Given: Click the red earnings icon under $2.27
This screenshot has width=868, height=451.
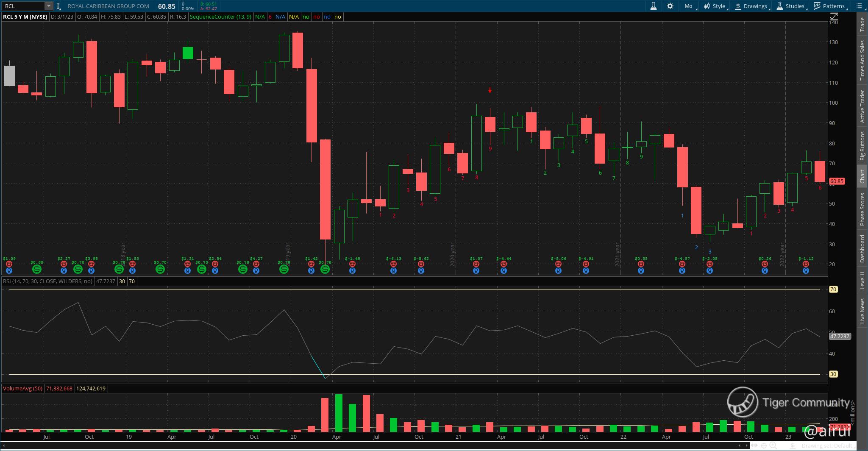Looking at the screenshot, I should click(64, 264).
